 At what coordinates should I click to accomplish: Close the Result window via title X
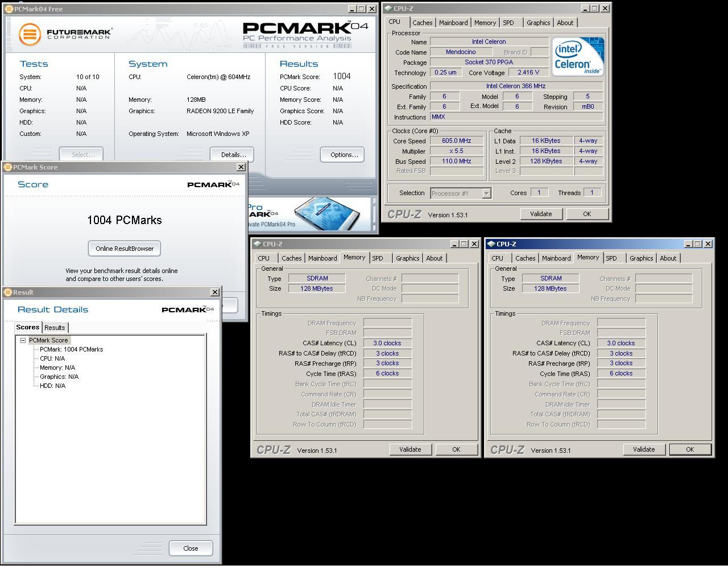tap(215, 292)
